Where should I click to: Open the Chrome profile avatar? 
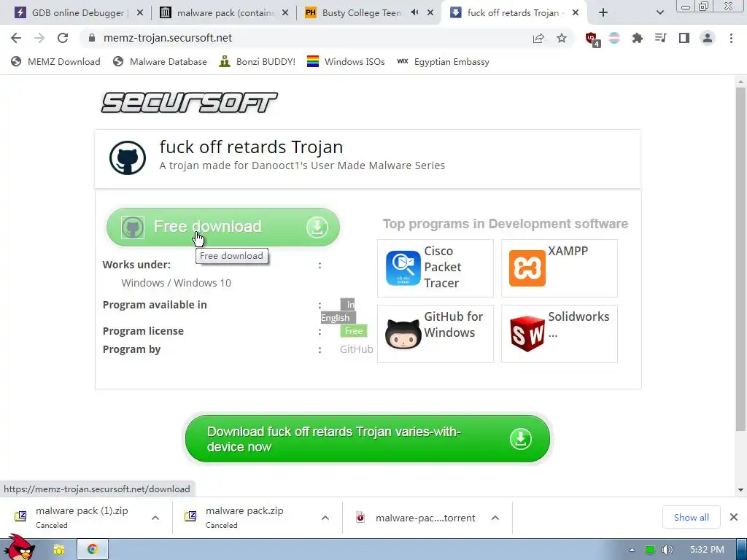click(x=708, y=38)
